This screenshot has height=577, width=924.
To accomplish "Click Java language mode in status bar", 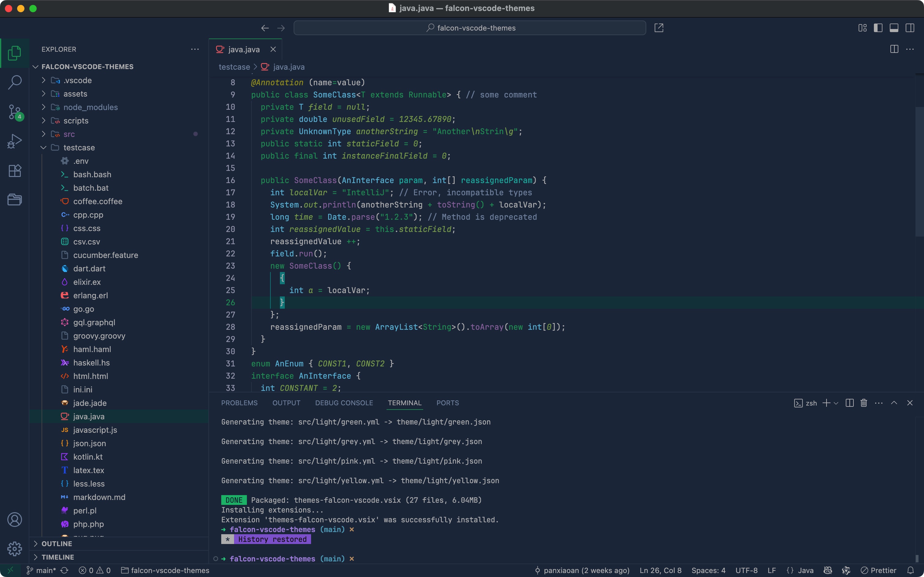I will pyautogui.click(x=805, y=570).
